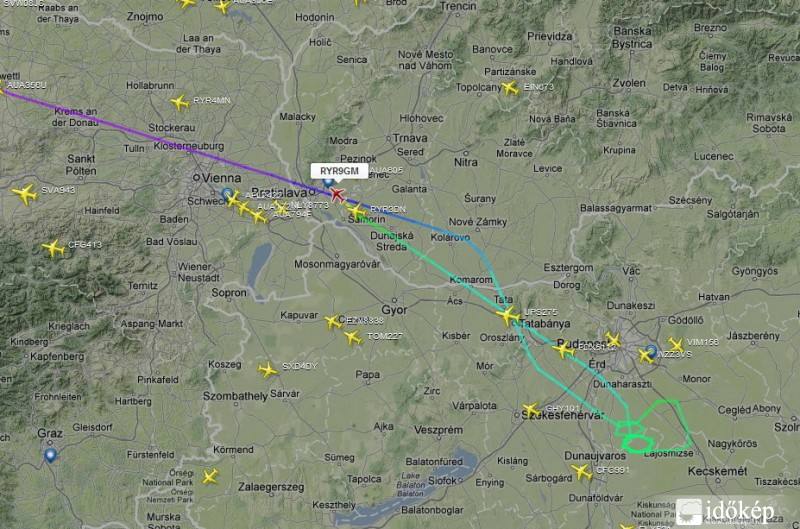Viewport: 800px width, 529px height.
Task: Click the RYR3DN aircraft near Samorin
Action: 356,211
